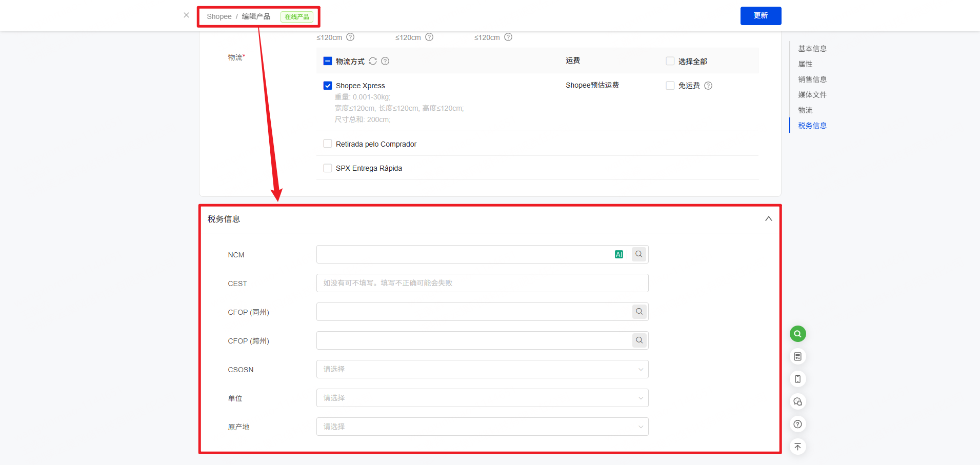Click the 更新 button
This screenshot has width=980, height=465.
click(x=761, y=16)
